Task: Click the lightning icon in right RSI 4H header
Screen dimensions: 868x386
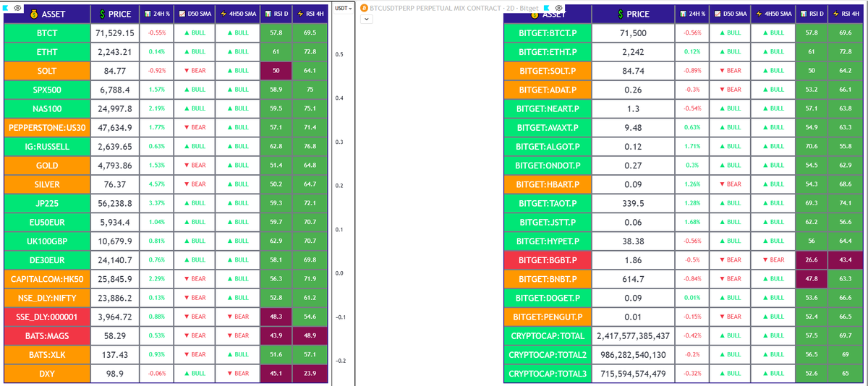Action: pyautogui.click(x=836, y=14)
